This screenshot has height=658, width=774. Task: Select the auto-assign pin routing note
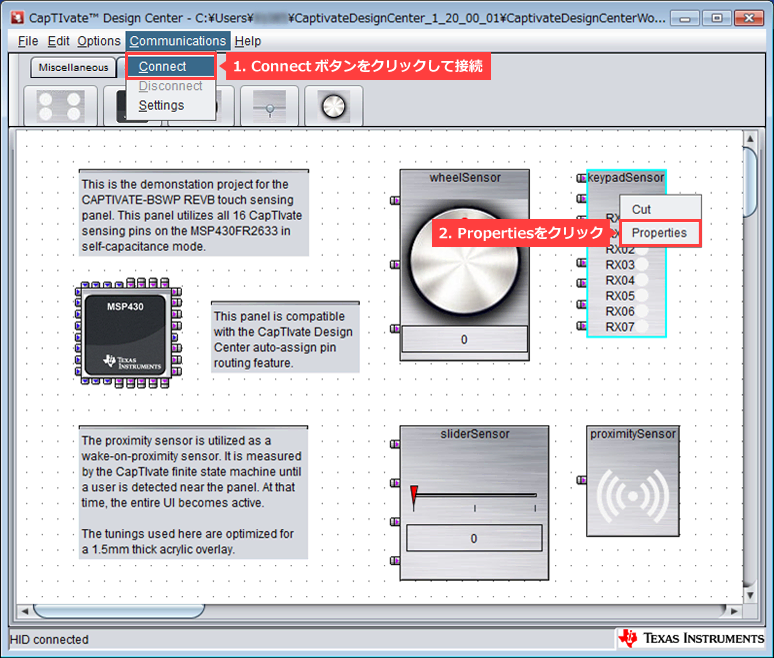coord(285,337)
